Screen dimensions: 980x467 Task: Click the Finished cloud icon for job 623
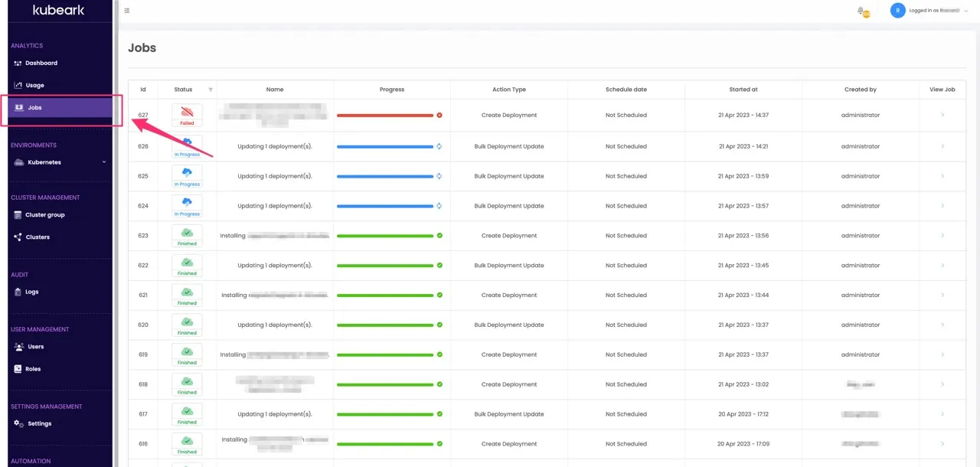[x=187, y=232]
